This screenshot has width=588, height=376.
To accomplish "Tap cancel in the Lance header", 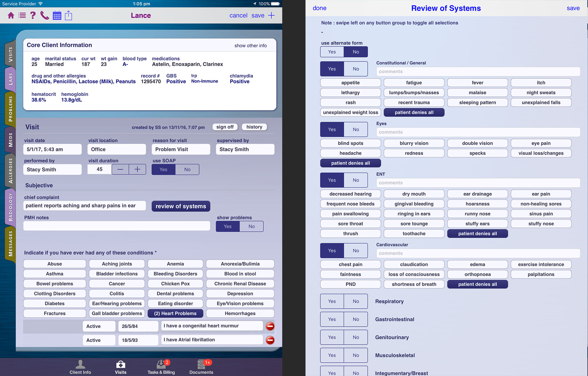I will click(238, 16).
